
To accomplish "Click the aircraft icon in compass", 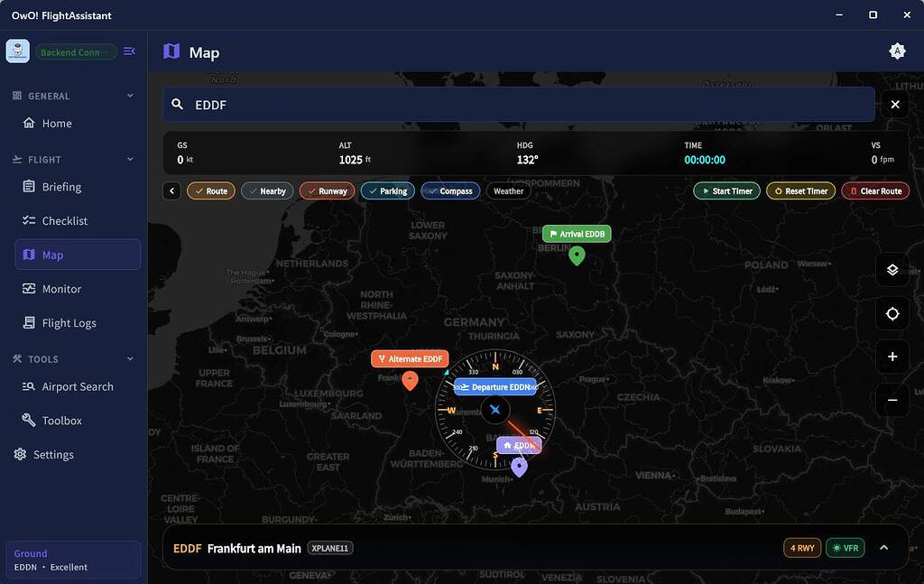I will coord(495,410).
